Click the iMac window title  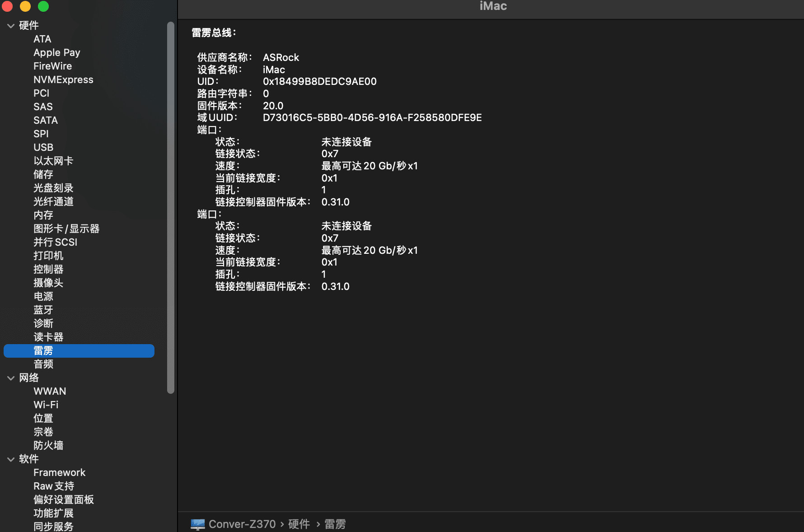[493, 6]
